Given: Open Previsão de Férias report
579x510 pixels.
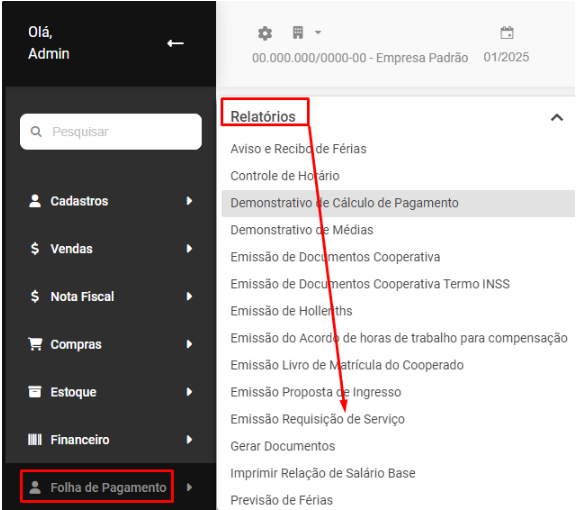Looking at the screenshot, I should (x=281, y=500).
